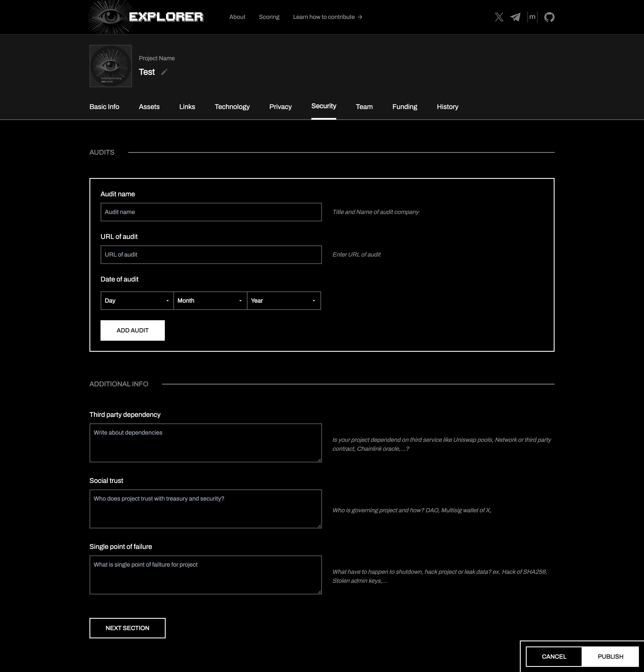Click the CANCEL button
Image resolution: width=644 pixels, height=672 pixels.
coord(554,657)
